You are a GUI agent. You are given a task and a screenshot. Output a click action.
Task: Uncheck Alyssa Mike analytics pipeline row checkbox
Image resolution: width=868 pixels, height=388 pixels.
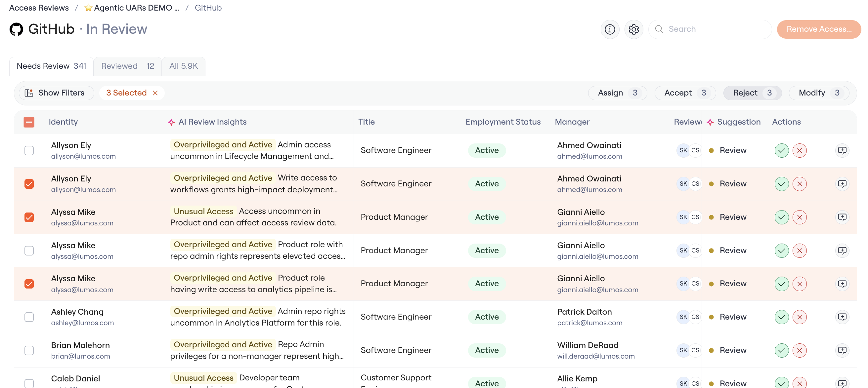[29, 284]
